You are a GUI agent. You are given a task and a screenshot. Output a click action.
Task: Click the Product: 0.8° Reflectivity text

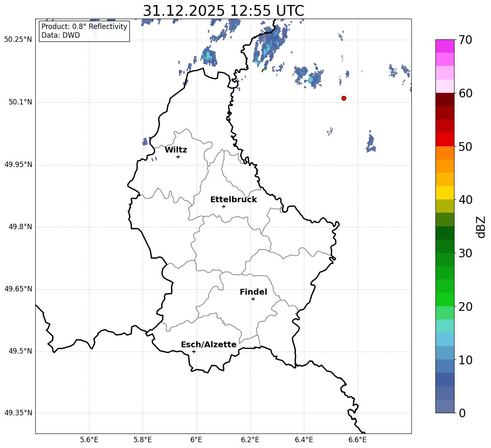click(x=84, y=26)
